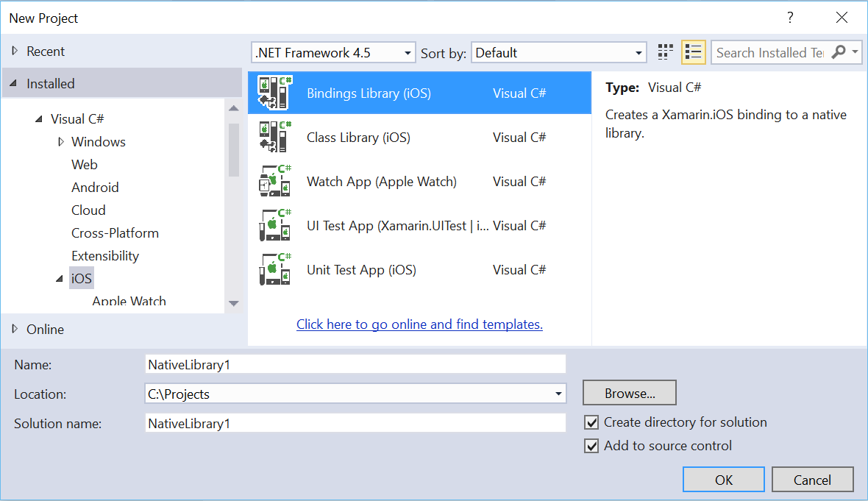Switch to small icons grid view
Image resolution: width=868 pixels, height=501 pixels.
(666, 52)
